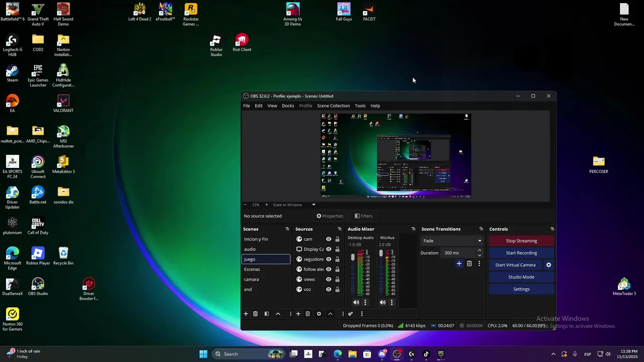The height and width of the screenshot is (362, 644).
Task: Open transition properties three-dot menu
Action: [x=479, y=263]
